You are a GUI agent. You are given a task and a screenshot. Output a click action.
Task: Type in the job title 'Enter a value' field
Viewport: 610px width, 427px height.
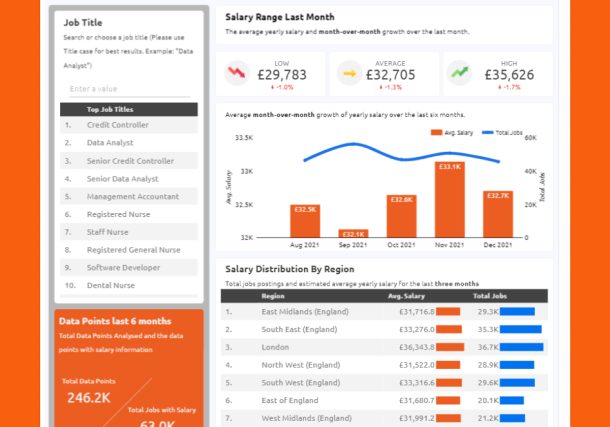tap(130, 89)
